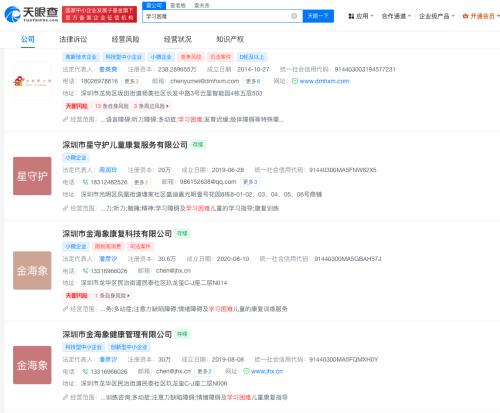The image size is (500, 413).
Task: Click the apps grid icon labeled 应用
Action: point(351,16)
